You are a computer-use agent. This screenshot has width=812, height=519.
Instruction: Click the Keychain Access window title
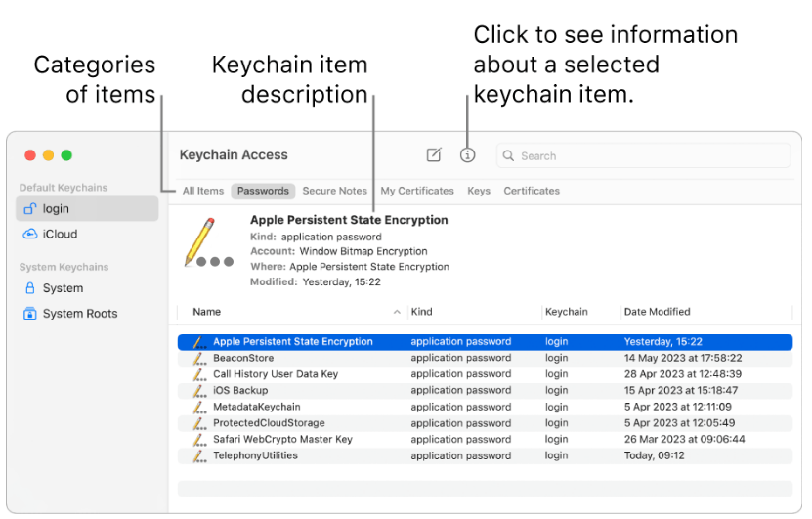click(x=234, y=154)
